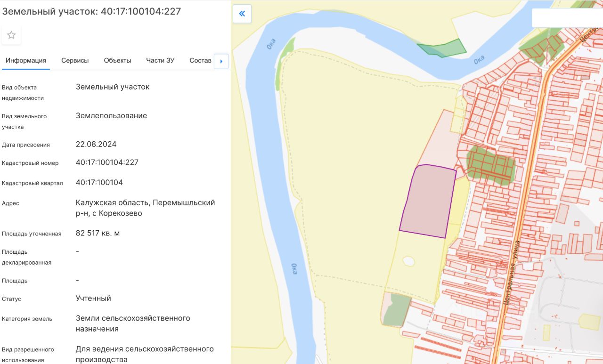This screenshot has width=603, height=364.
Task: Select the green park area east of the selected parcel
Action: [490, 164]
